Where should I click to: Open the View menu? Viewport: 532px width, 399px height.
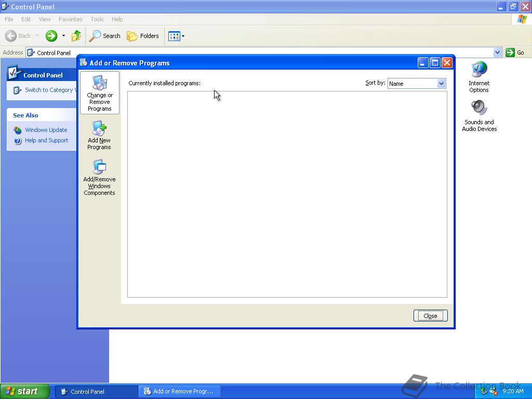pos(45,19)
